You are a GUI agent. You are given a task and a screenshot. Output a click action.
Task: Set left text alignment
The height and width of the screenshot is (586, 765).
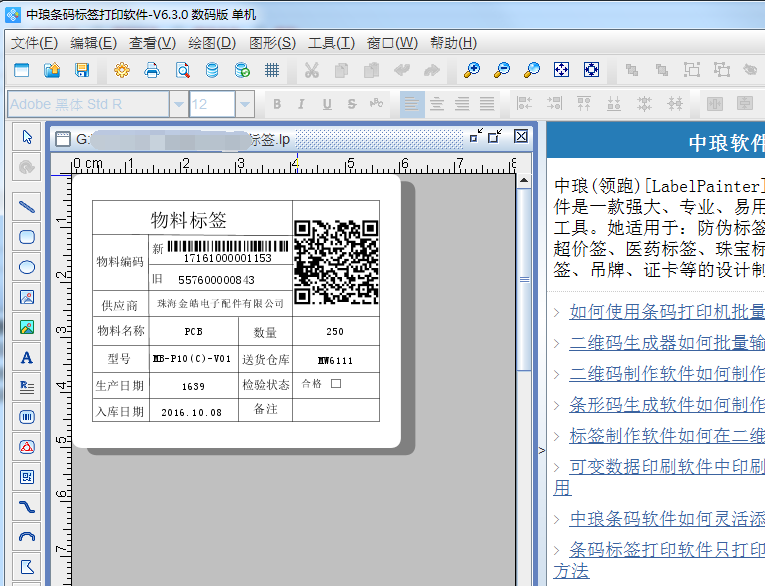[x=412, y=104]
